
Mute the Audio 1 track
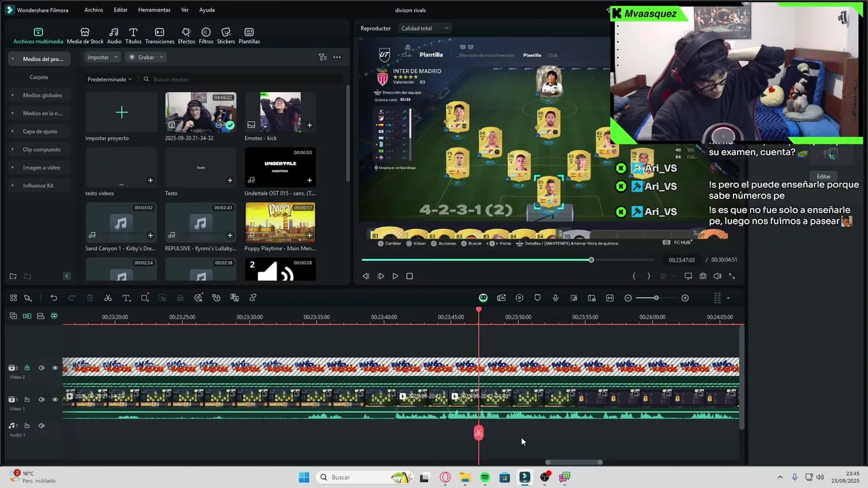pos(41,426)
